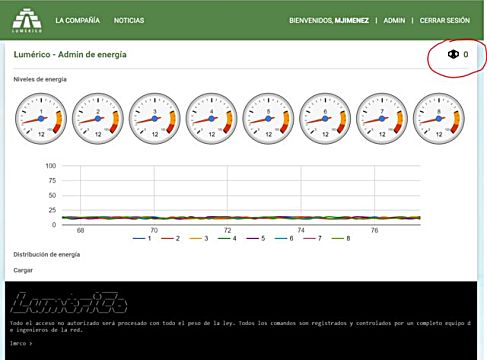Screen dimensions: 487x360
Task: Click the Lumérico pyramid logo
Action: click(x=27, y=20)
